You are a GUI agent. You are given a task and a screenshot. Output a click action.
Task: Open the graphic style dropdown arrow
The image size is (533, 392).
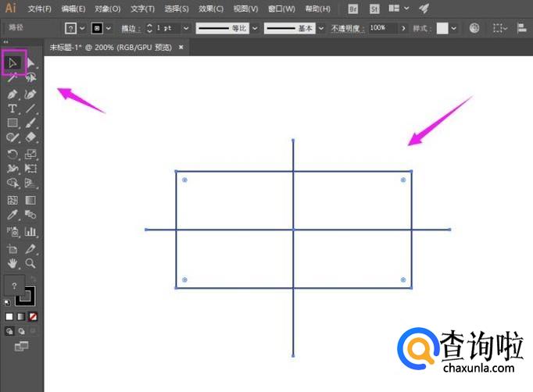tap(454, 28)
